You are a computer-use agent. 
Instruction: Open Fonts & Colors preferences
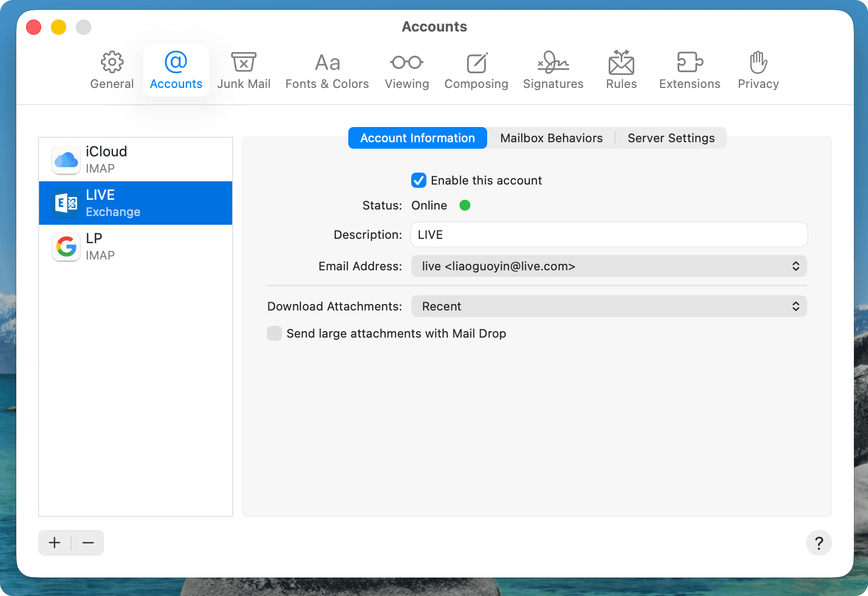pyautogui.click(x=327, y=71)
